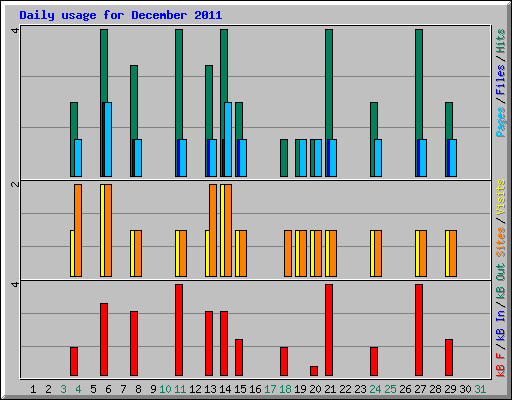This screenshot has height=400, width=512.
Task: Click the red kB bar for day 11
Action: point(179,330)
